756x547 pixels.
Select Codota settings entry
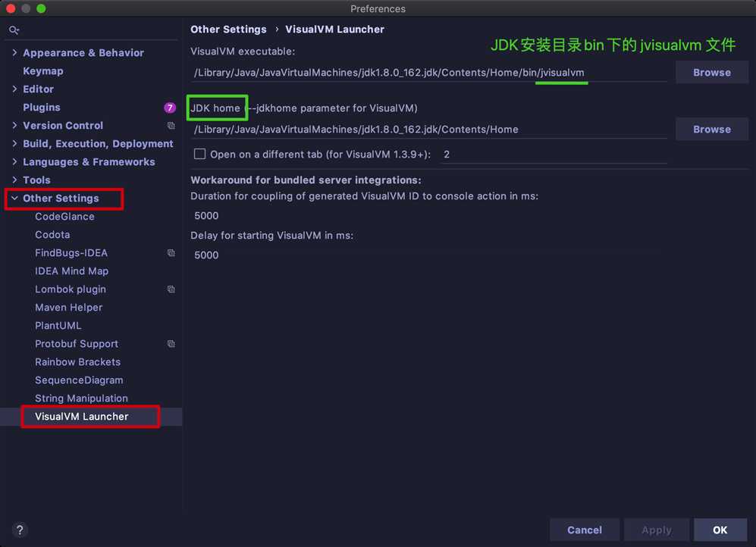(x=52, y=235)
